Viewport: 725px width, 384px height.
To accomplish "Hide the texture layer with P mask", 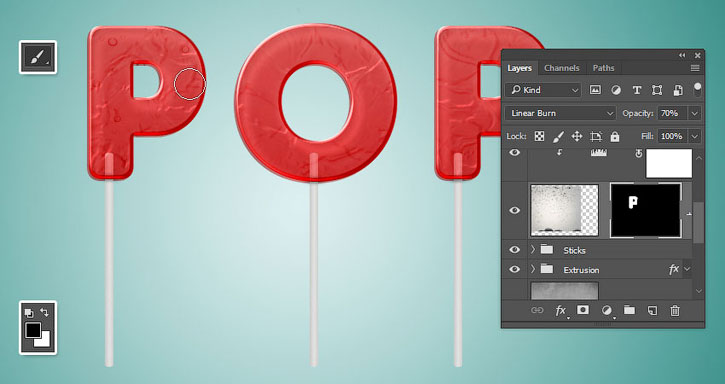I will click(x=515, y=211).
